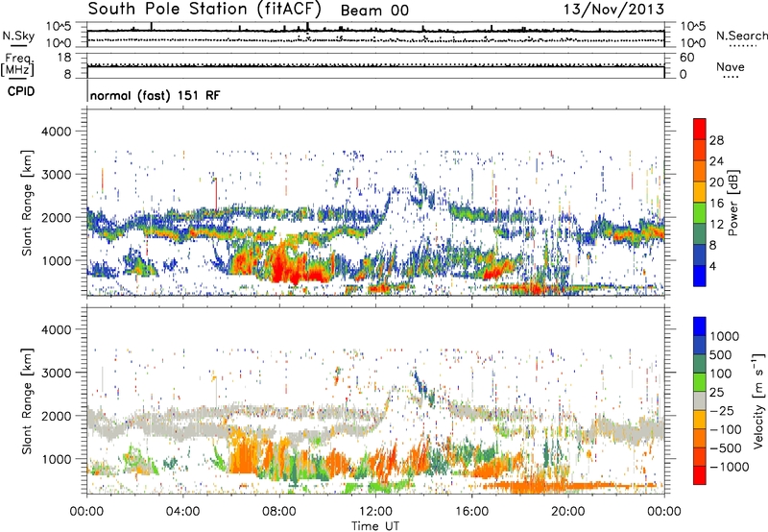Select the 'Beam 00' label
768x532 pixels.
coord(374,11)
